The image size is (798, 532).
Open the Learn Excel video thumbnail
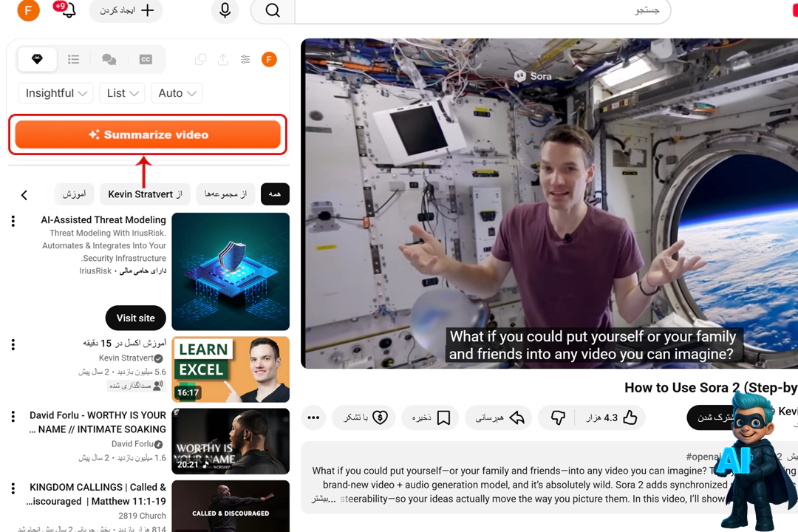[x=231, y=369]
